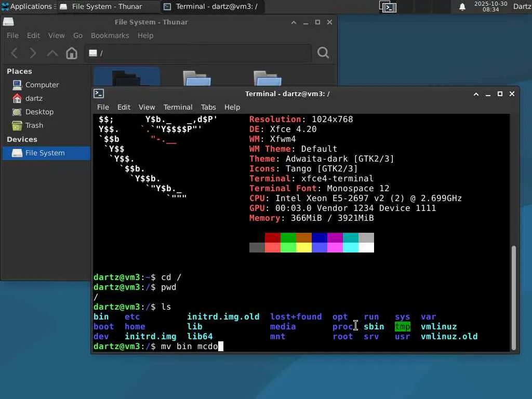
Task: Open Thunar Go menu
Action: [x=78, y=35]
